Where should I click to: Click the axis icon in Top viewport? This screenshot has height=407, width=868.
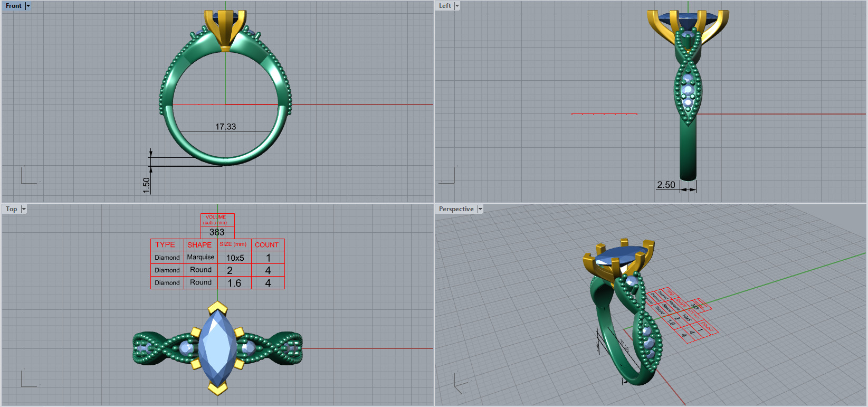29,379
